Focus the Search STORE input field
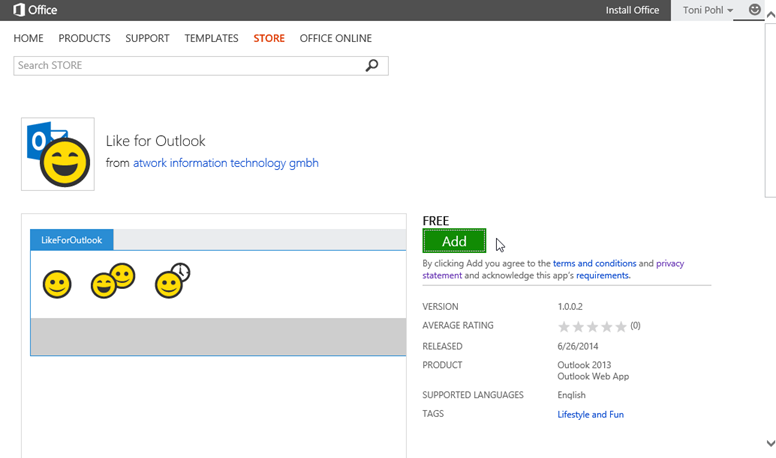The height and width of the screenshot is (458, 776). pos(188,66)
